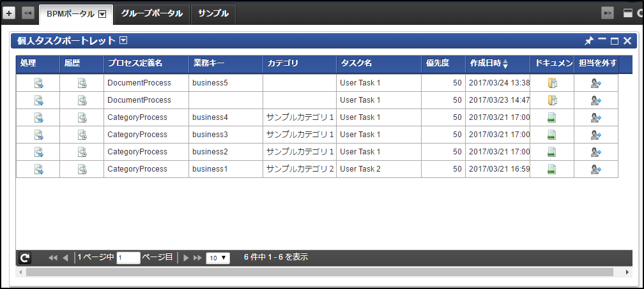Click the 業務キー column header

click(226, 64)
